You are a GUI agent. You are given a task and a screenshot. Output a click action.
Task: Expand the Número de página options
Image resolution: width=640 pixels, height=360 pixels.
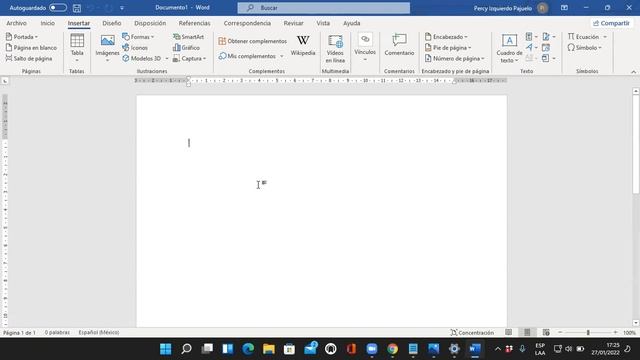(x=455, y=58)
